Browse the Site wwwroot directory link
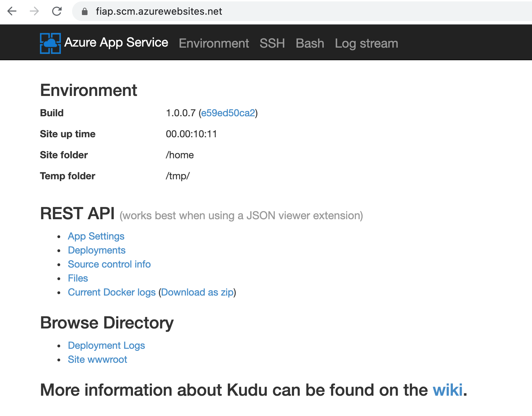Image resolution: width=532 pixels, height=416 pixels. click(97, 360)
